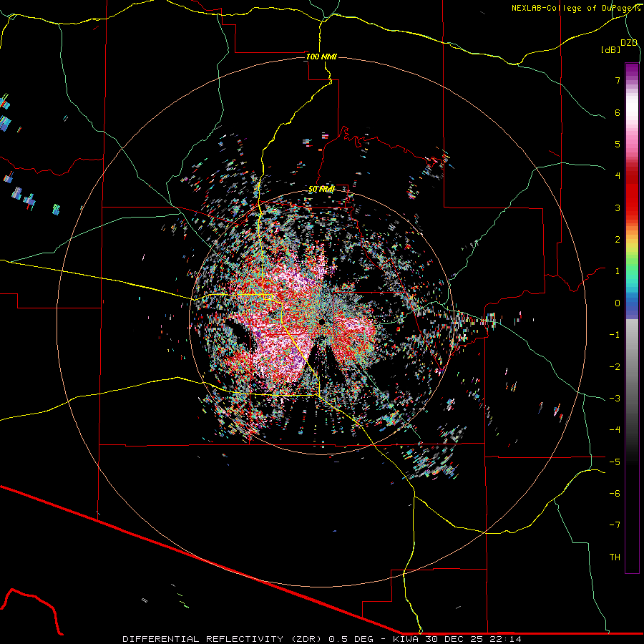Click the 22:14 timestamp

click(x=507, y=639)
